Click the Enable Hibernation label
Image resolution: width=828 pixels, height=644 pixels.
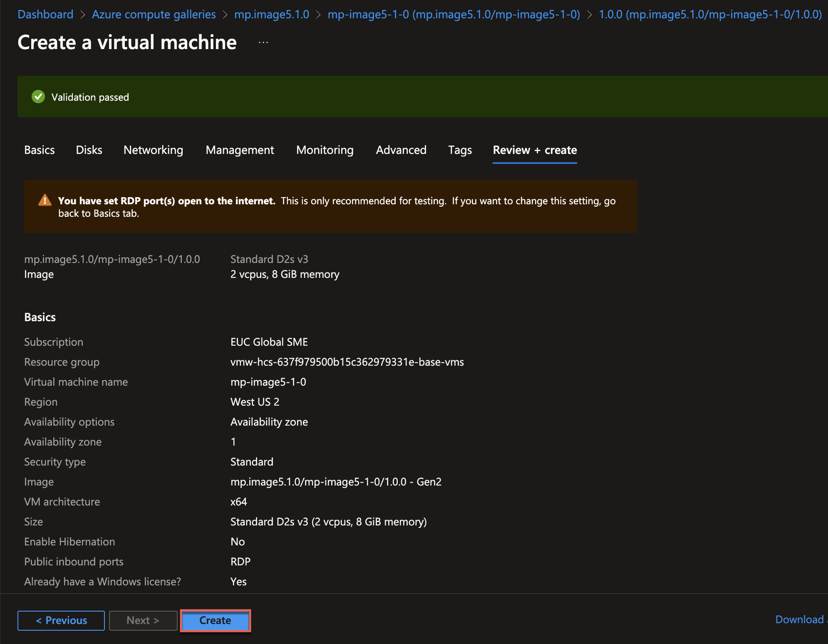point(69,542)
